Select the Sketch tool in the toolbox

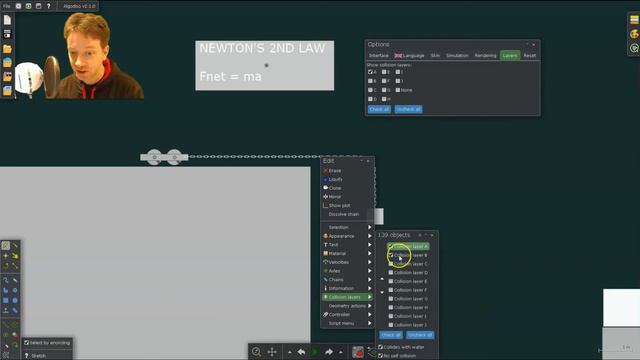[x=5, y=245]
